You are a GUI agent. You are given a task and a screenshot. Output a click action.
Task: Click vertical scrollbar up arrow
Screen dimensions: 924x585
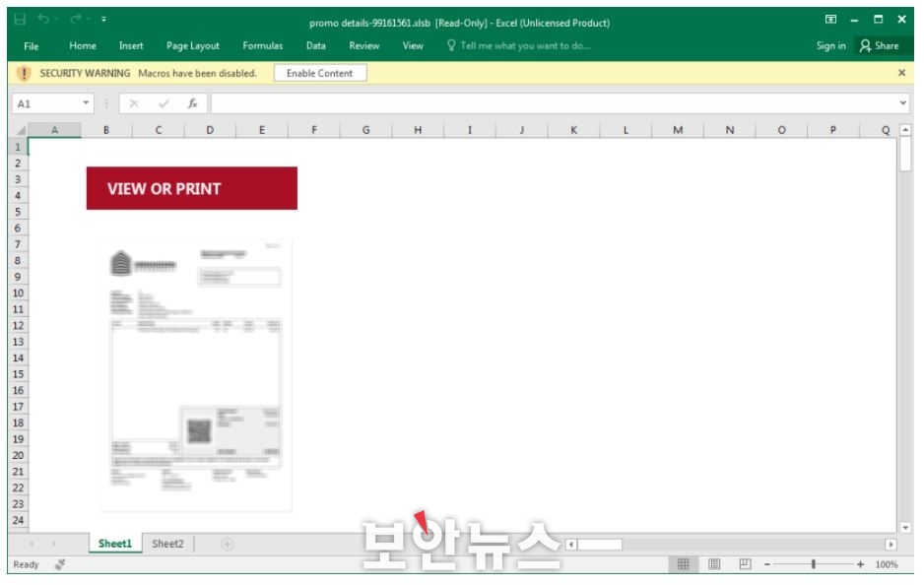905,130
